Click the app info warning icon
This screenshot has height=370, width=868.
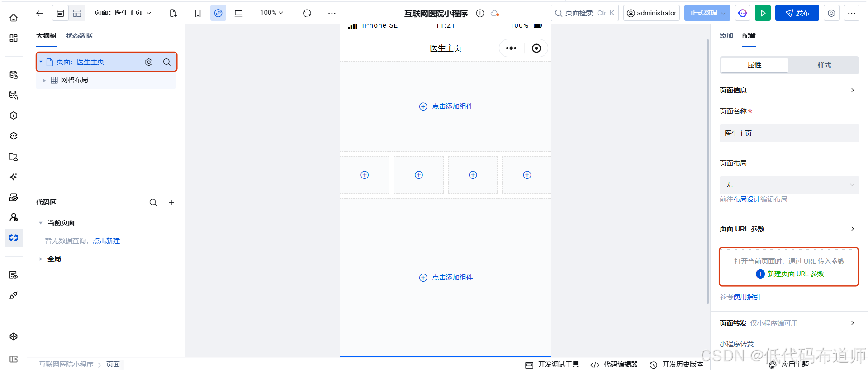click(x=480, y=13)
